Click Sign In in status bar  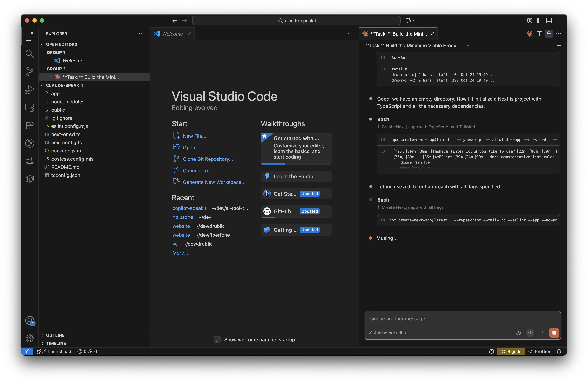(511, 351)
